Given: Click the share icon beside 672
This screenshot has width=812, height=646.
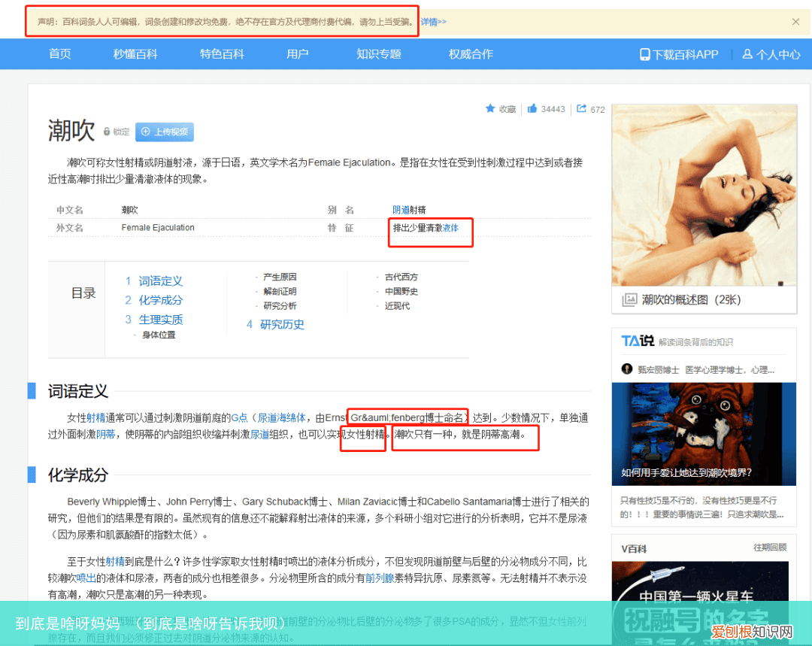Looking at the screenshot, I should 581,108.
